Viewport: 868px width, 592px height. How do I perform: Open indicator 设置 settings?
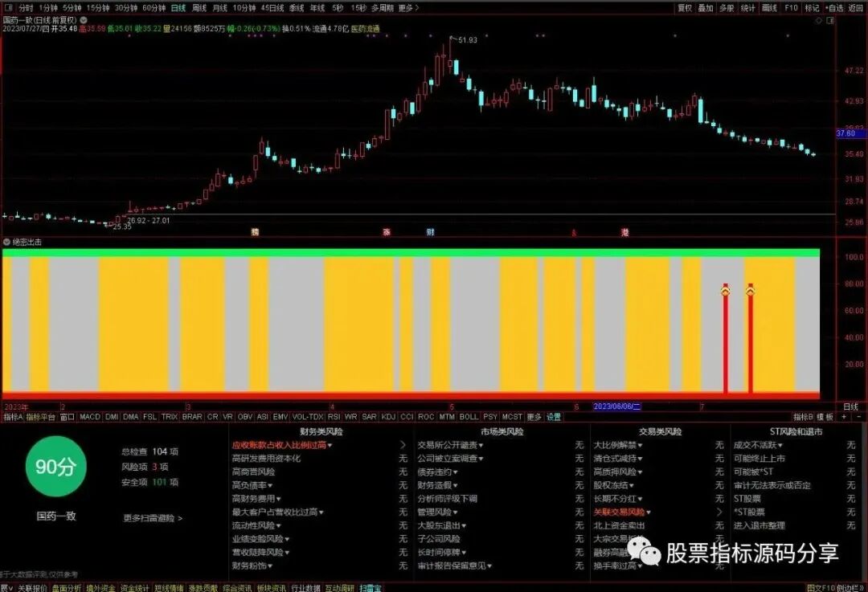tap(554, 417)
